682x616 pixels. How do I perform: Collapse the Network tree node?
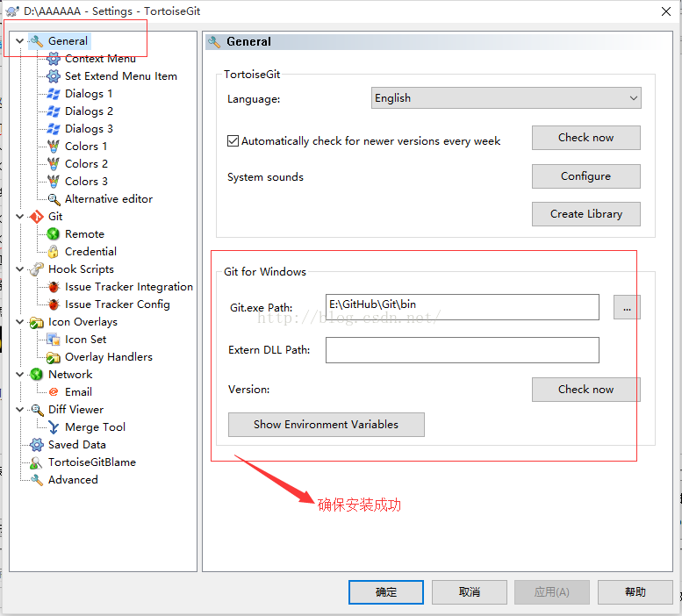coord(19,375)
